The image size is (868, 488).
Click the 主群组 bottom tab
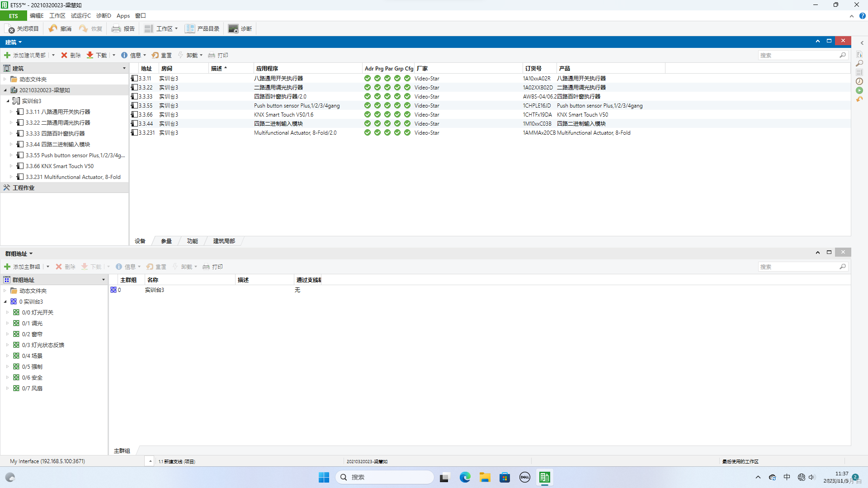point(122,450)
